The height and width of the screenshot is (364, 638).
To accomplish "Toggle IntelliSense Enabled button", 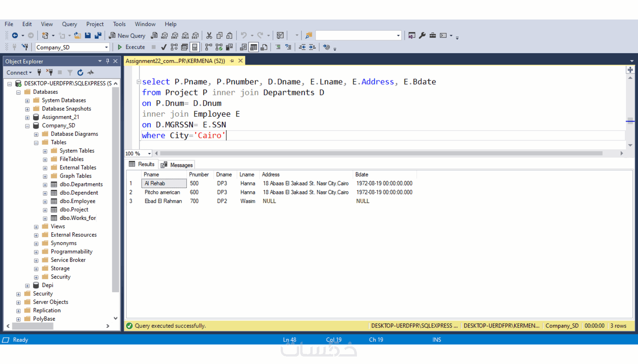I will point(194,47).
